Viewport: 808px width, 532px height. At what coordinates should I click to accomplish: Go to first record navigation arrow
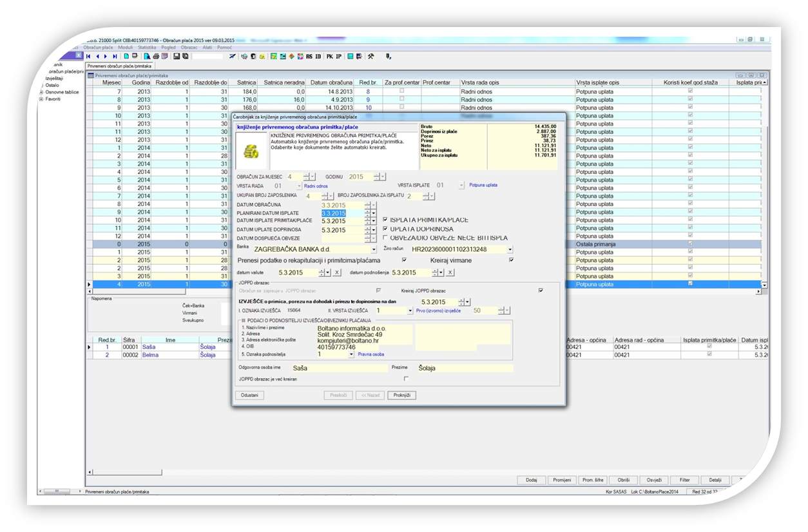[x=88, y=57]
